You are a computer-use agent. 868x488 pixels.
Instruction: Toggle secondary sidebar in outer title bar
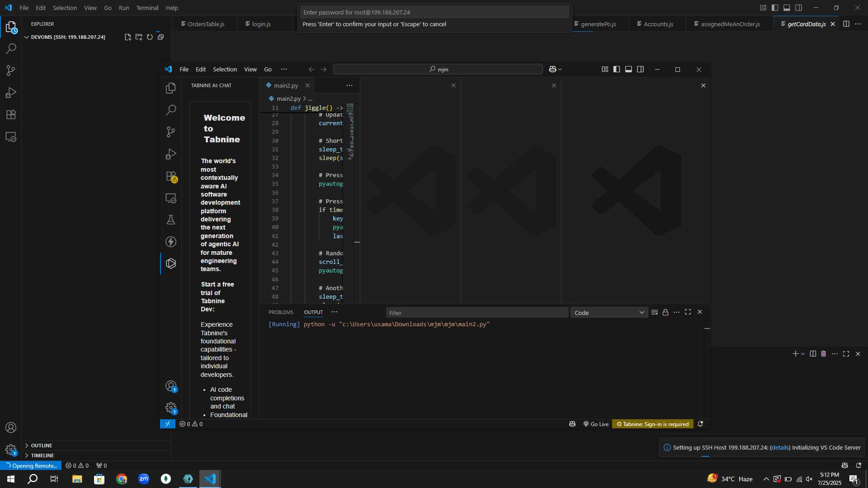[799, 8]
